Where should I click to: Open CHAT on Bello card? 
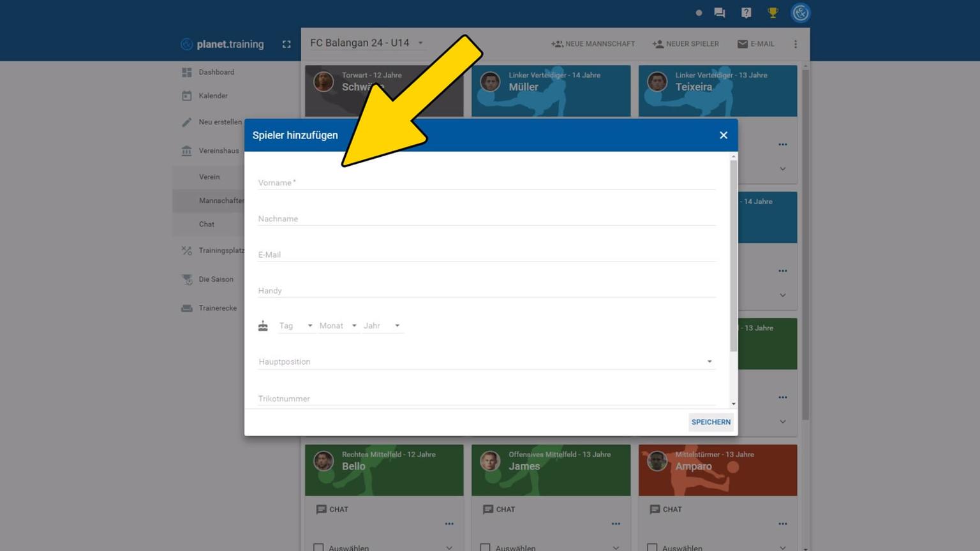click(x=332, y=510)
